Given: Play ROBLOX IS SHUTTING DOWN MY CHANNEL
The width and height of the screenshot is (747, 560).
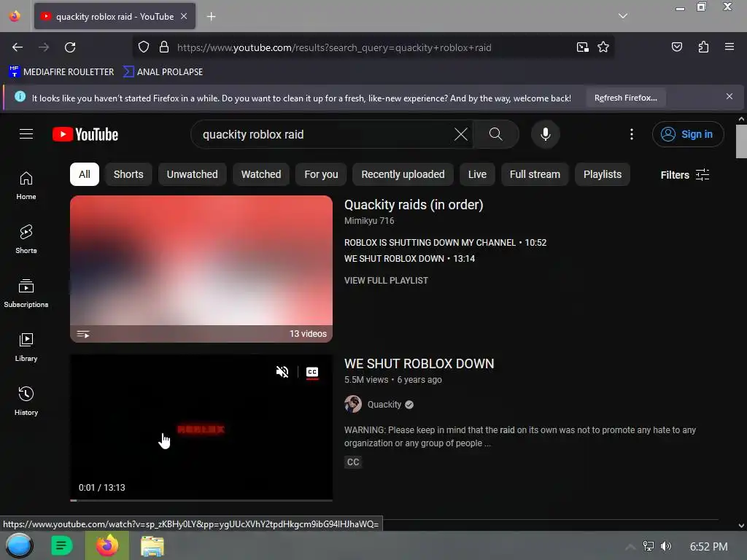Looking at the screenshot, I should pyautogui.click(x=446, y=242).
